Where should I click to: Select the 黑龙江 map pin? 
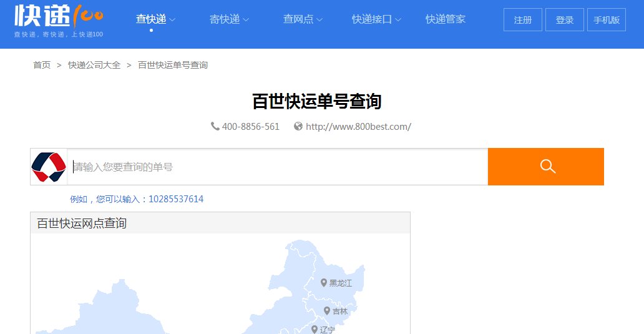tap(324, 283)
